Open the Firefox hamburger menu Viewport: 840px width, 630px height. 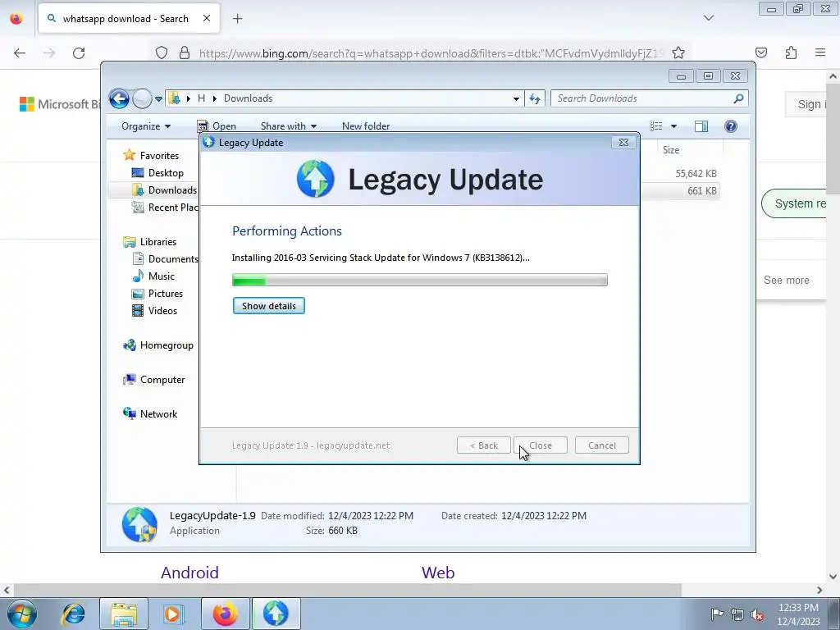(820, 52)
